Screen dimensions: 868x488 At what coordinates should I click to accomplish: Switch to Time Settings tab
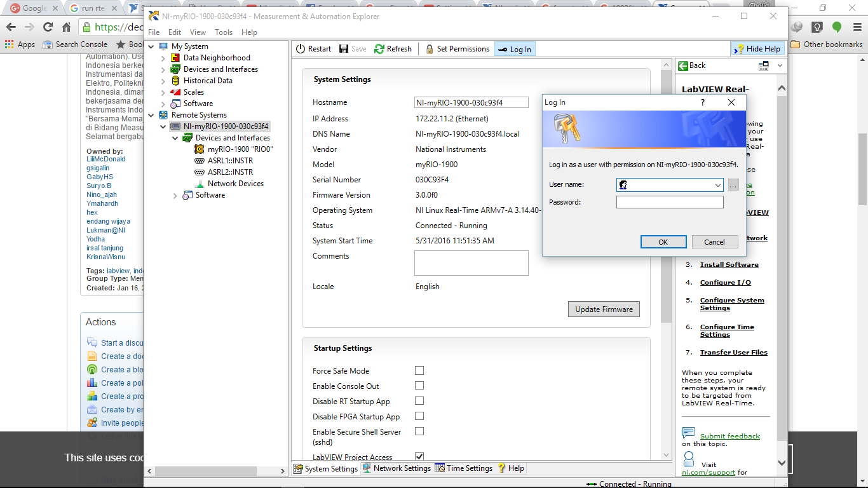[x=464, y=468]
